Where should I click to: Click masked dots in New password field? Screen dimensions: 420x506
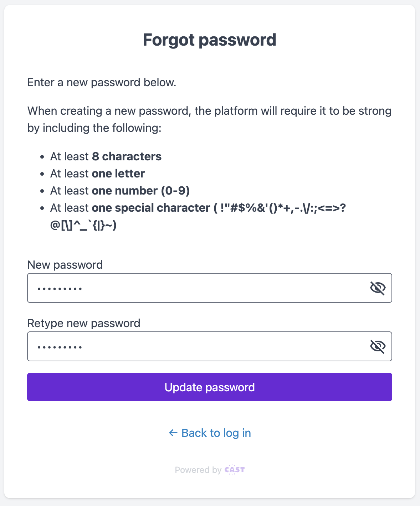coord(60,289)
